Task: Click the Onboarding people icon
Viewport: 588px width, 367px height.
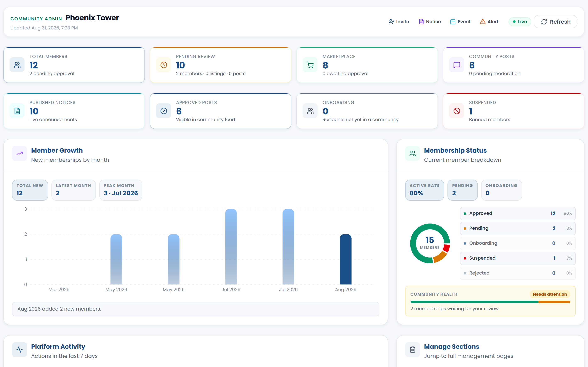Action: 310,111
